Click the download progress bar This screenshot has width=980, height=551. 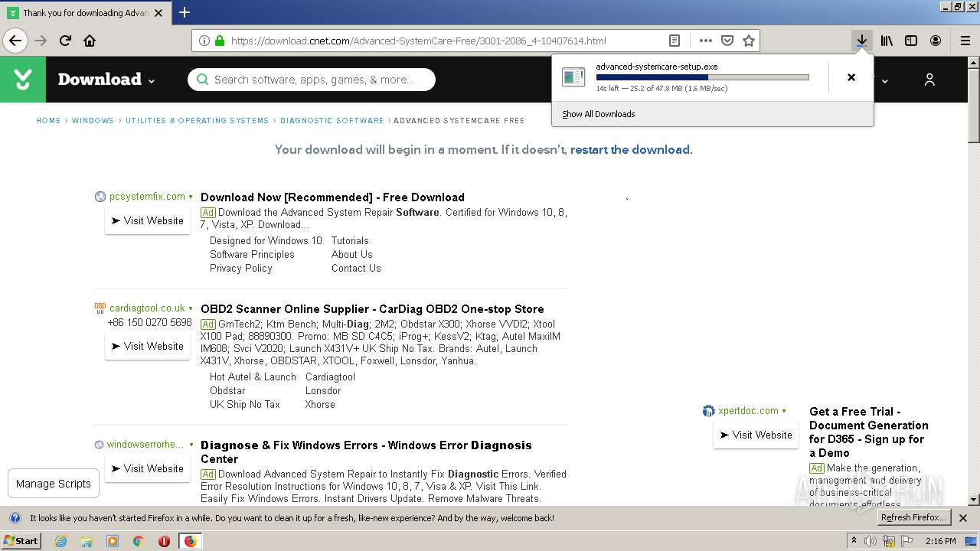[702, 77]
